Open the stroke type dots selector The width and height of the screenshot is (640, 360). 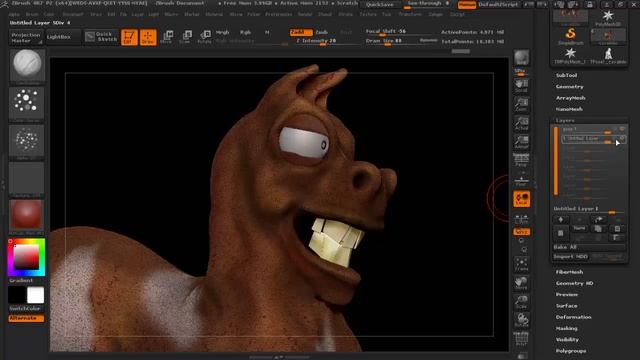(27, 103)
